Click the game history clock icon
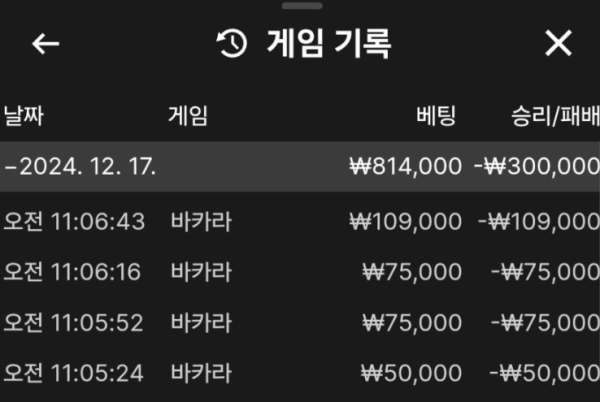Screen dimensions: 600x402 [232, 44]
